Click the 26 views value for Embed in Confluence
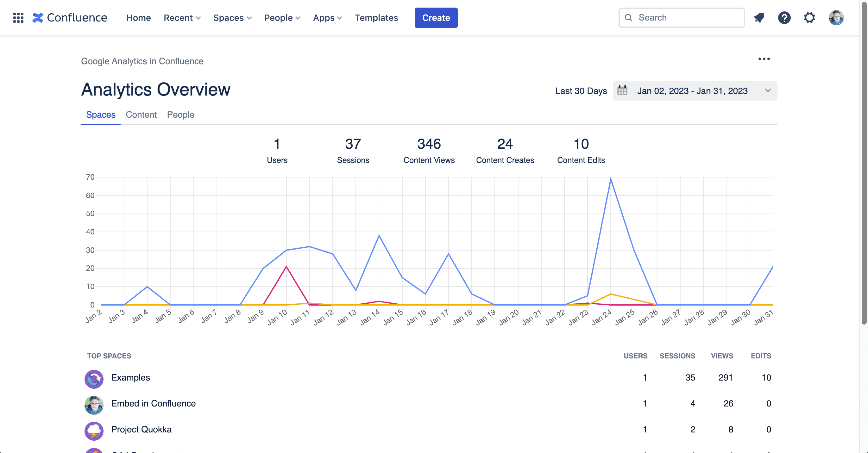This screenshot has height=453, width=868. [728, 403]
